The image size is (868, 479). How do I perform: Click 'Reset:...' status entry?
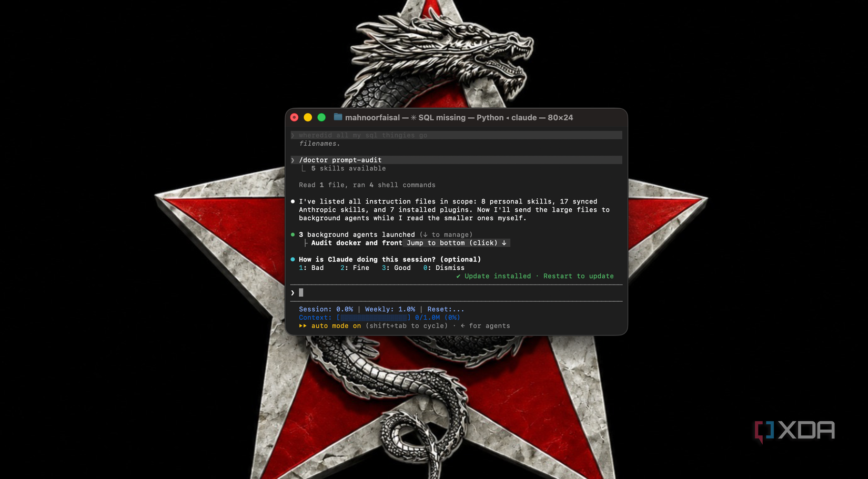tap(446, 309)
